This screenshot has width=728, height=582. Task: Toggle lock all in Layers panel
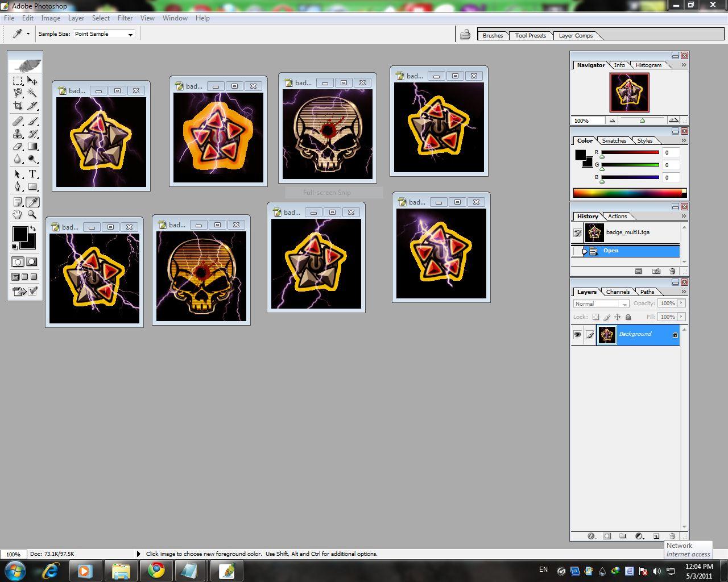point(628,317)
